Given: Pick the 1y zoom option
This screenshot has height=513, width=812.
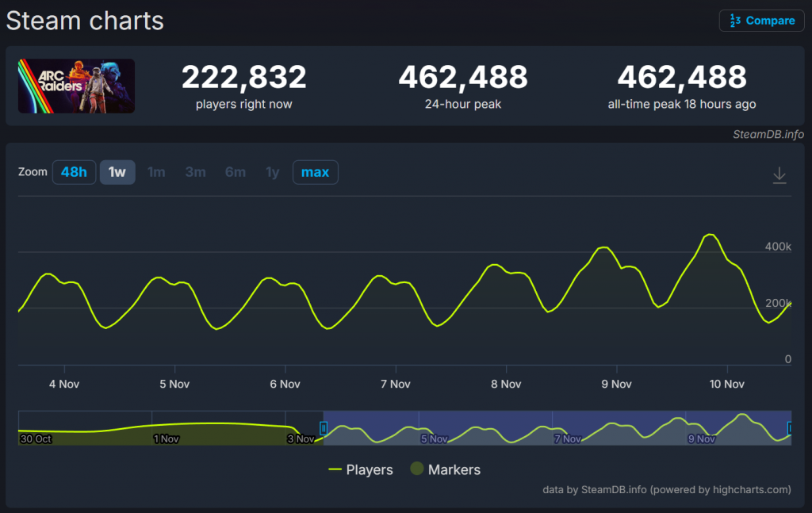Looking at the screenshot, I should (x=272, y=172).
